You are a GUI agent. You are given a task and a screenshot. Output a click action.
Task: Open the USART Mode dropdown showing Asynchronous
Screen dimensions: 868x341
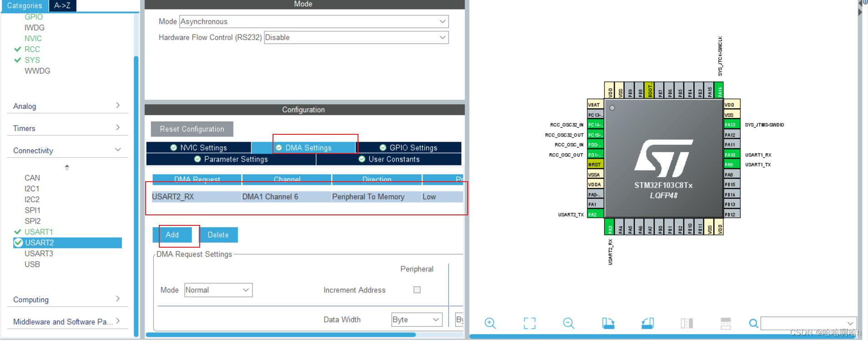313,21
